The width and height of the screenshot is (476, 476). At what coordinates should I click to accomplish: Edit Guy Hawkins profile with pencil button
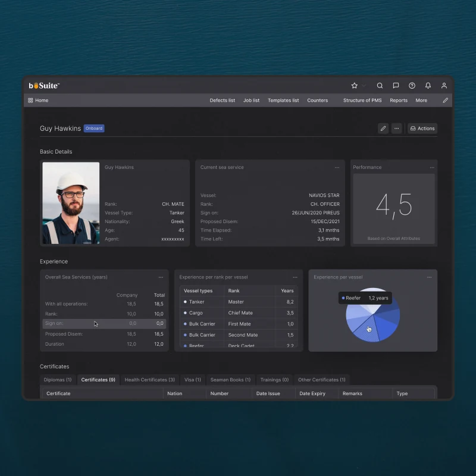click(383, 129)
